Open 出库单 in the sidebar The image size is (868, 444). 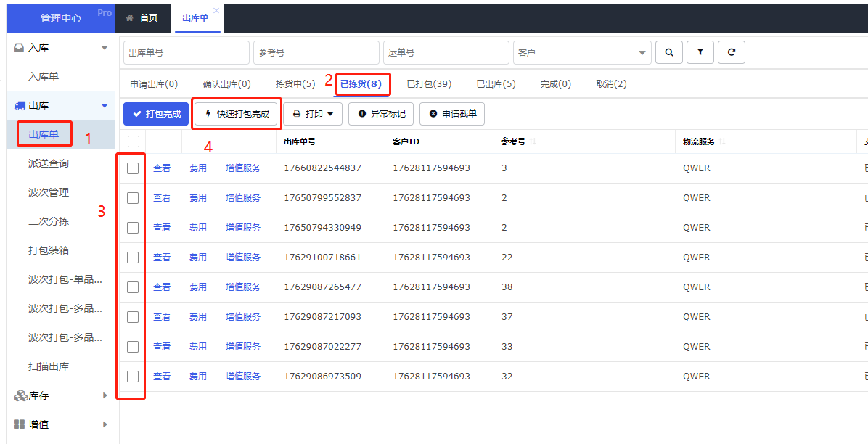[44, 134]
